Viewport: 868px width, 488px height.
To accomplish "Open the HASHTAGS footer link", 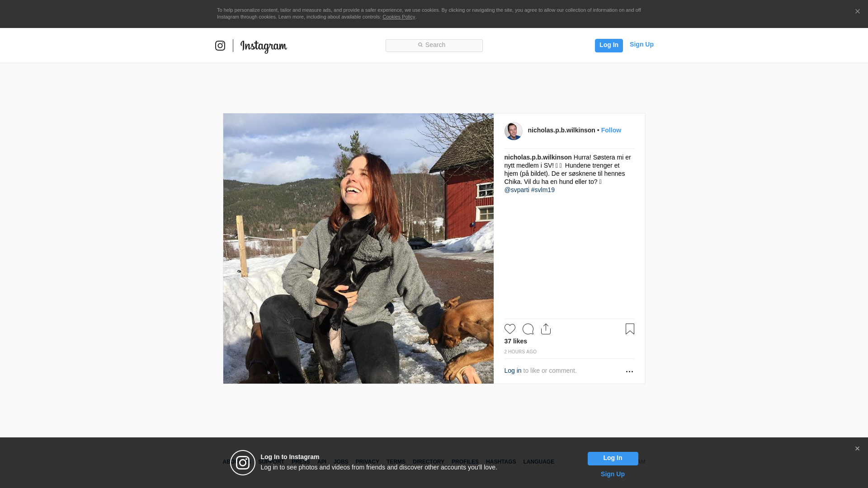I will coord(500,462).
